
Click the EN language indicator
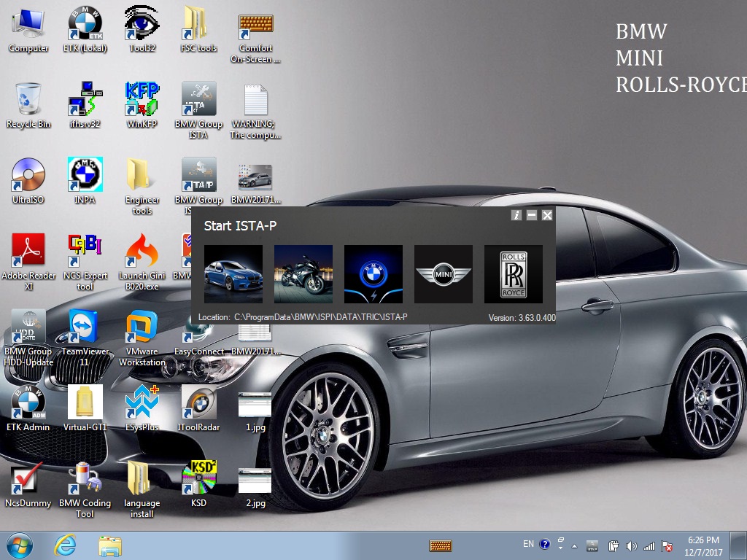tap(528, 544)
